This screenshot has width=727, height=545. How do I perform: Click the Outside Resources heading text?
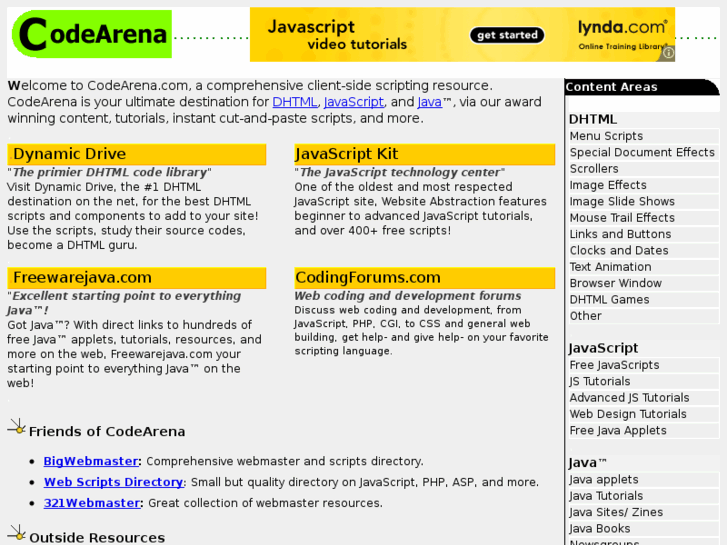click(97, 538)
